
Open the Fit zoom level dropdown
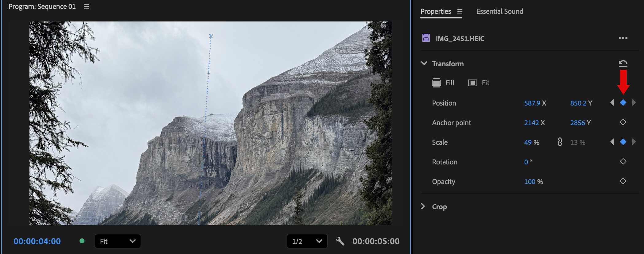[118, 241]
